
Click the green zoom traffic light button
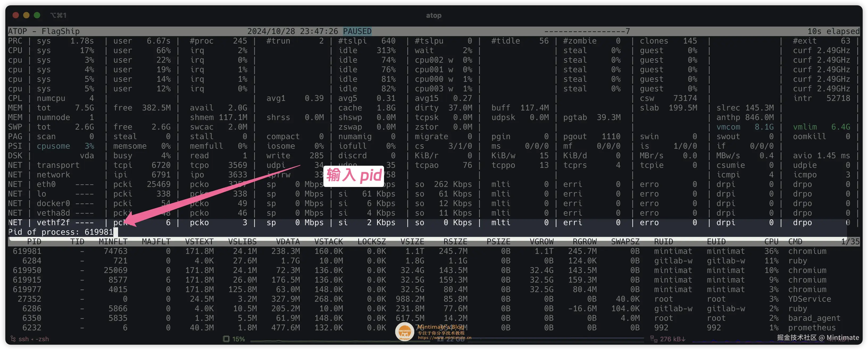coord(37,15)
